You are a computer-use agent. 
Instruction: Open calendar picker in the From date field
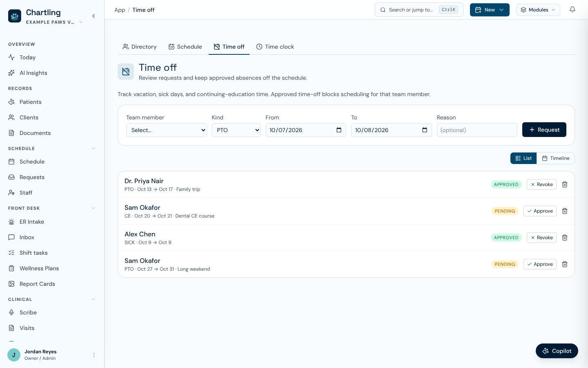339,130
